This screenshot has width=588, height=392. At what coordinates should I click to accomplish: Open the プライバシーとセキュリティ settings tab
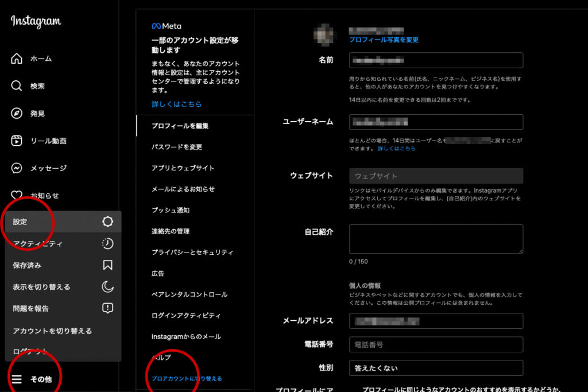[195, 252]
